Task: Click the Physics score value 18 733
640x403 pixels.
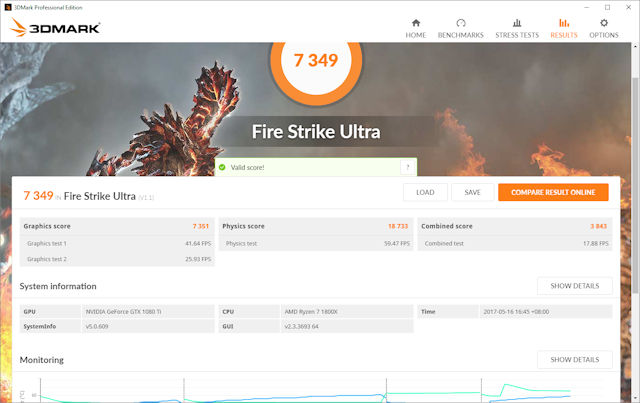Action: pyautogui.click(x=398, y=226)
